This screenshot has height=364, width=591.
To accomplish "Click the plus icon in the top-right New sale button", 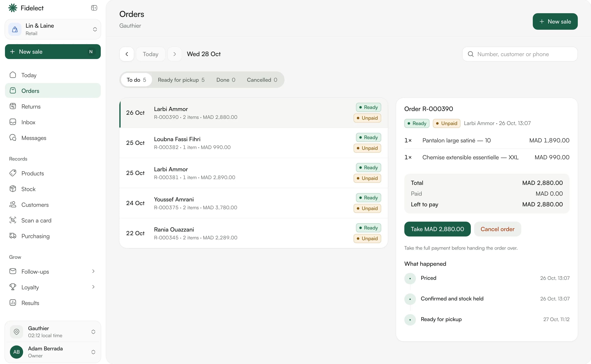I will pyautogui.click(x=542, y=21).
